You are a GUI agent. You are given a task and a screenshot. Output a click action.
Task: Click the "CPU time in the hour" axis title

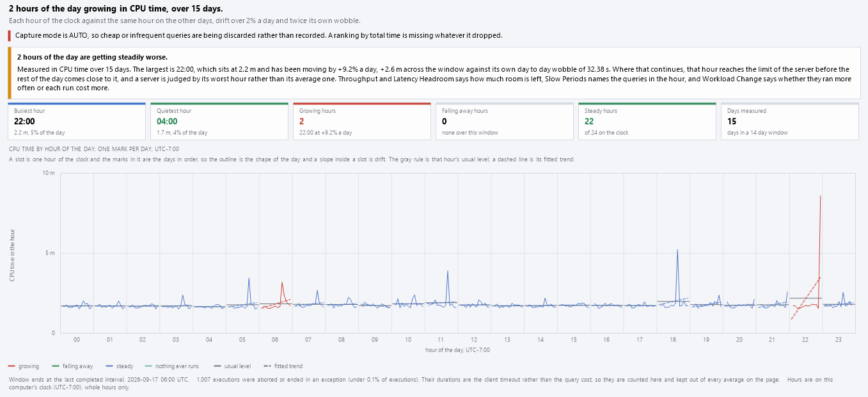[x=12, y=255]
